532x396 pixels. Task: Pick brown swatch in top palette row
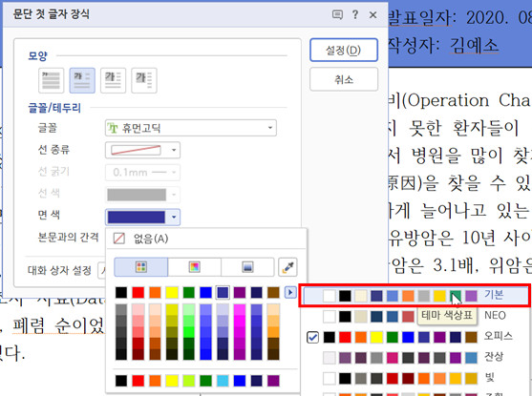273,293
